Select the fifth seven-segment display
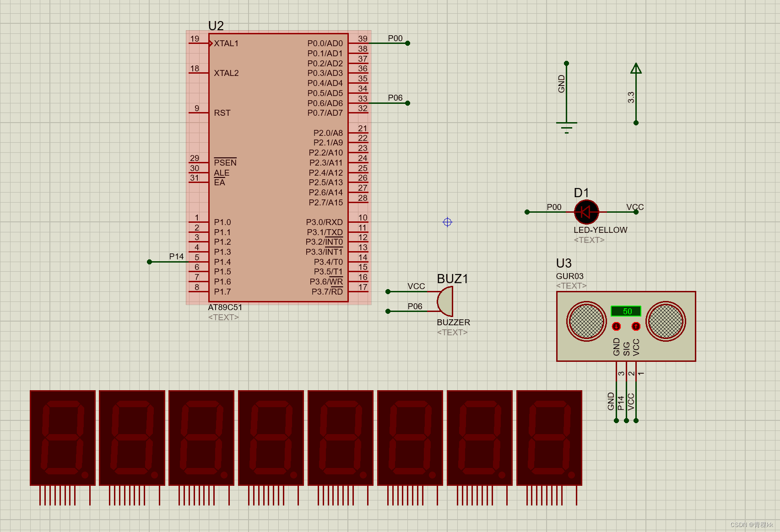Image resolution: width=780 pixels, height=532 pixels. coord(341,438)
